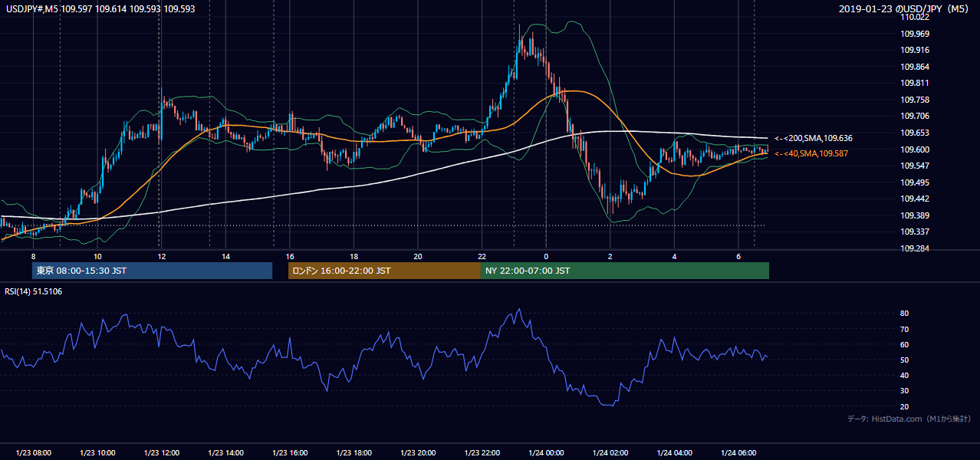
Task: Click the 109.916 price axis value
Action: click(x=916, y=50)
